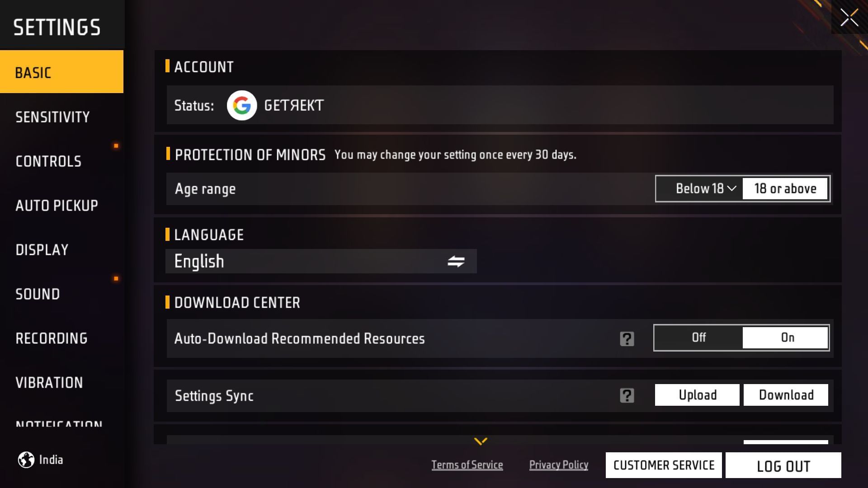This screenshot has width=868, height=488.
Task: Click the Download button for Settings Sync
Action: pos(786,394)
